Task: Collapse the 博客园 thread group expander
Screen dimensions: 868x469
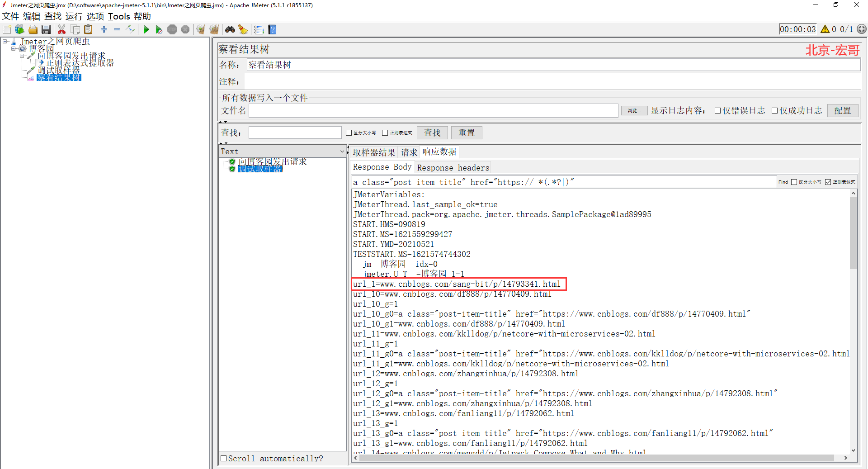Action: coord(14,48)
